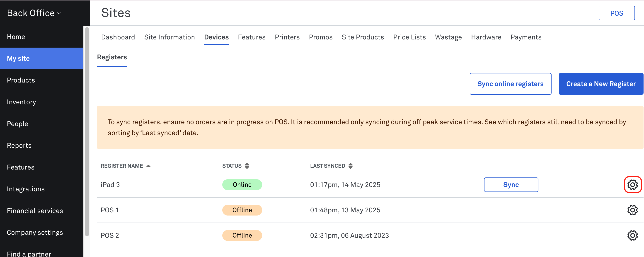The image size is (644, 257).
Task: Open the Price Lists tab
Action: (x=409, y=37)
